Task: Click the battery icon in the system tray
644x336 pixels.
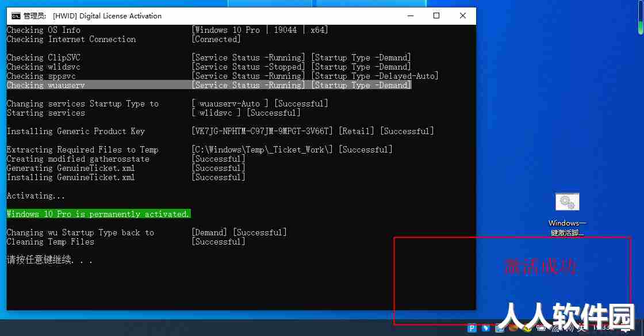Action: click(x=541, y=328)
